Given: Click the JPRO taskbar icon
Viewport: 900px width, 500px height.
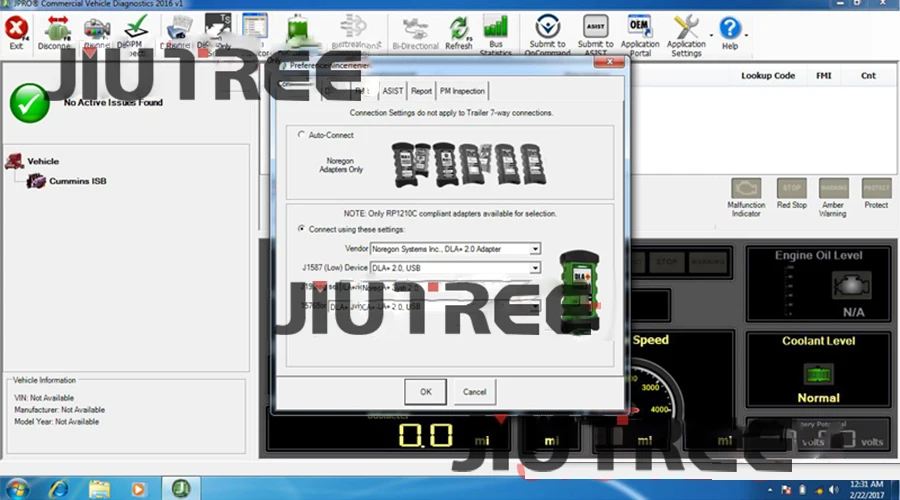Looking at the screenshot, I should (x=181, y=489).
